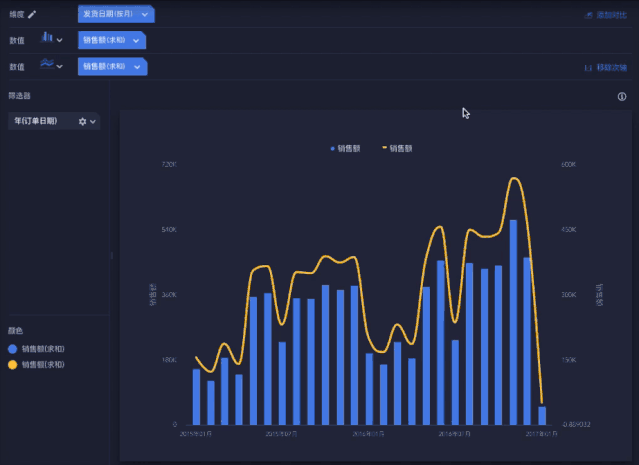Click the bar chart type icon
Viewport: 639px width, 465px height.
click(46, 39)
